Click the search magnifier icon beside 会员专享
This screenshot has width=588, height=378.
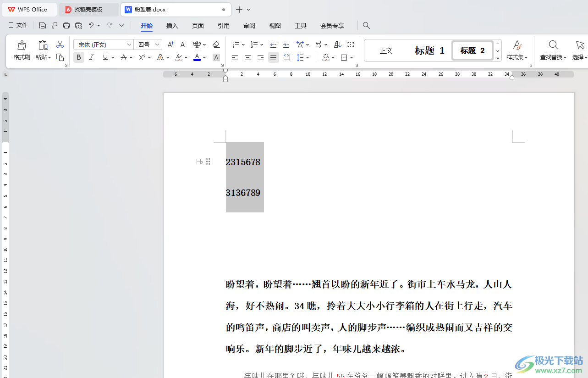coord(366,26)
